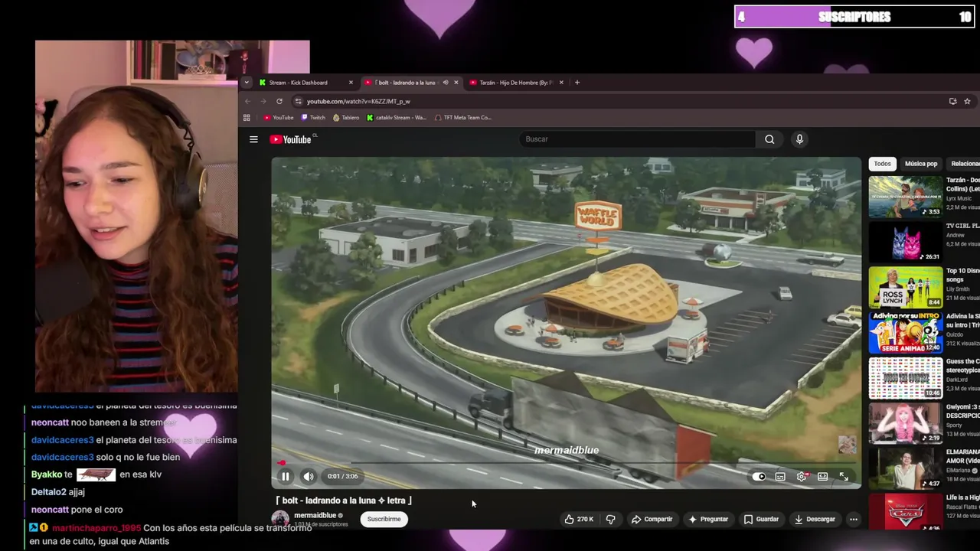Click chat username neoncatt saying pone el coro
Screen dimensions: 980x551
50,510
